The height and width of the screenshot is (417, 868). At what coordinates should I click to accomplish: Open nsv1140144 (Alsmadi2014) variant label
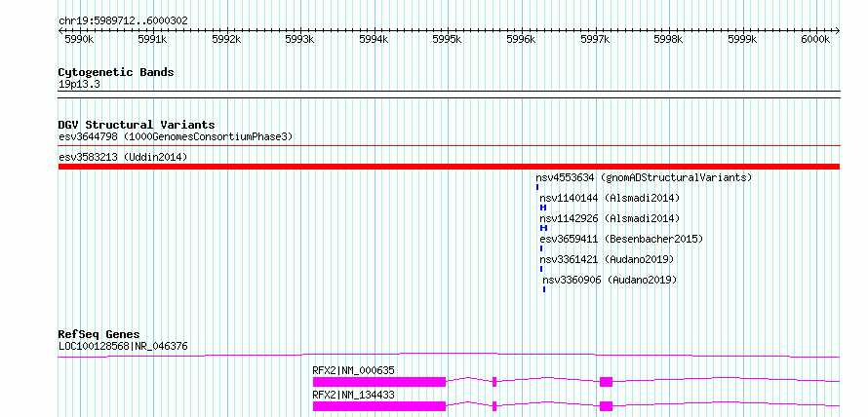(610, 198)
